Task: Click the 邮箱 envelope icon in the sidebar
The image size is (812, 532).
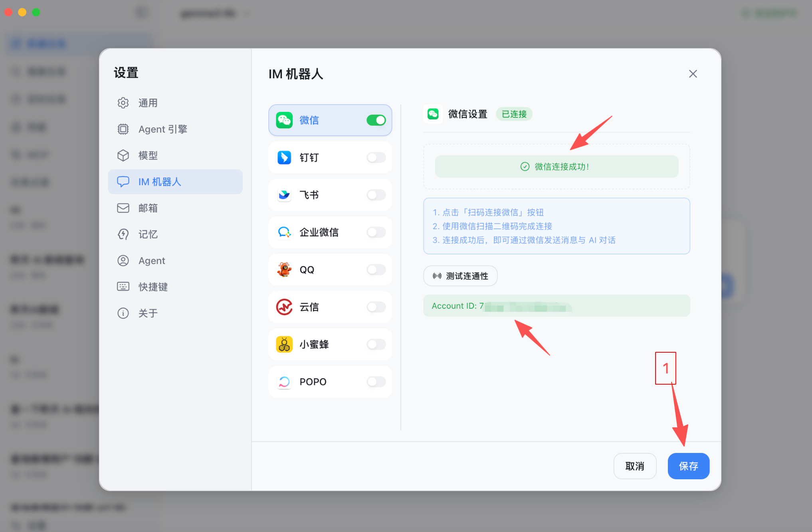Action: [x=123, y=208]
